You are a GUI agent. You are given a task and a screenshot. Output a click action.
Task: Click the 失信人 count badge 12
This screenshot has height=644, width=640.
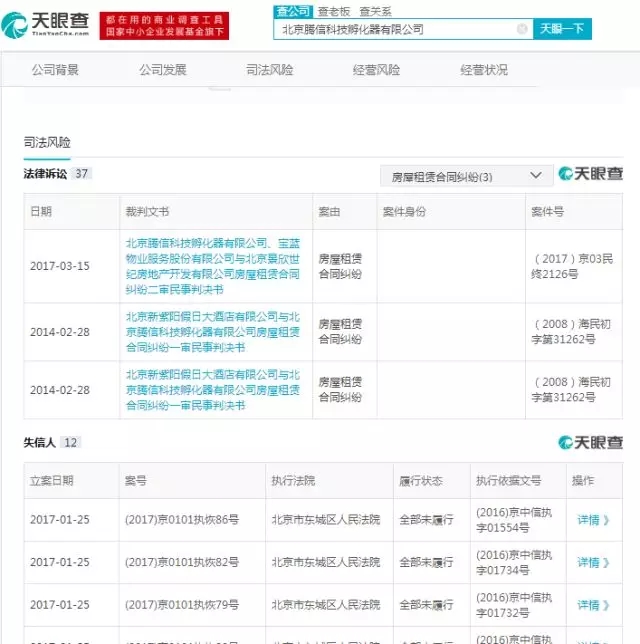[71, 442]
